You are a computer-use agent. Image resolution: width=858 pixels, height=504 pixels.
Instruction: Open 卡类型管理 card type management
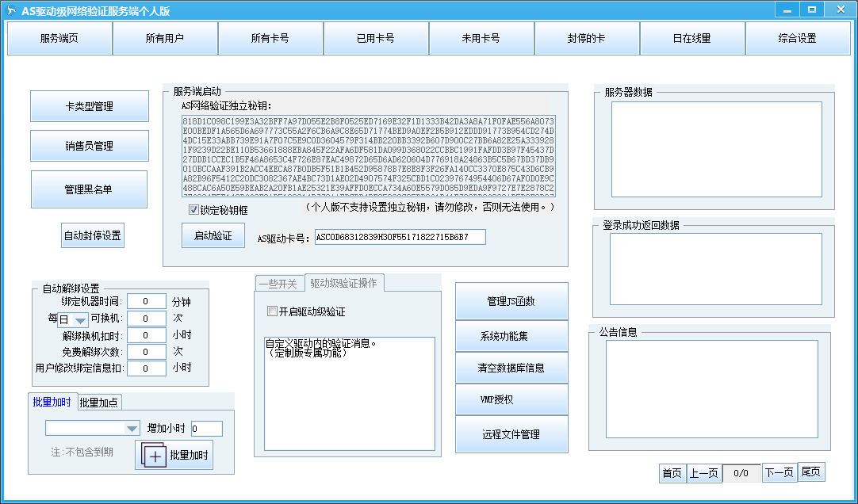tap(90, 106)
